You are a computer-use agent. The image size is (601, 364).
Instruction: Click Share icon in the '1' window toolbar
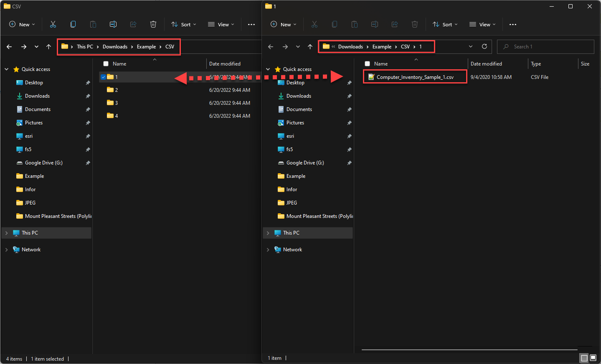click(395, 24)
